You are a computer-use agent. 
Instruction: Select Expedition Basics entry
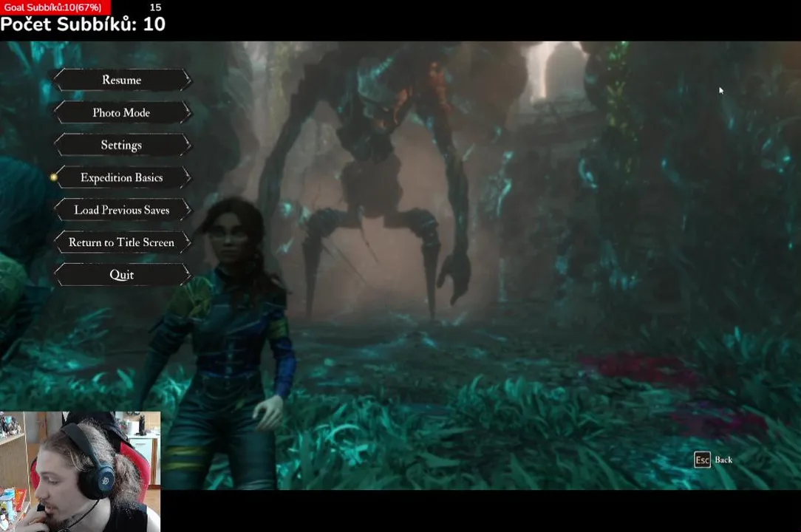tap(122, 177)
